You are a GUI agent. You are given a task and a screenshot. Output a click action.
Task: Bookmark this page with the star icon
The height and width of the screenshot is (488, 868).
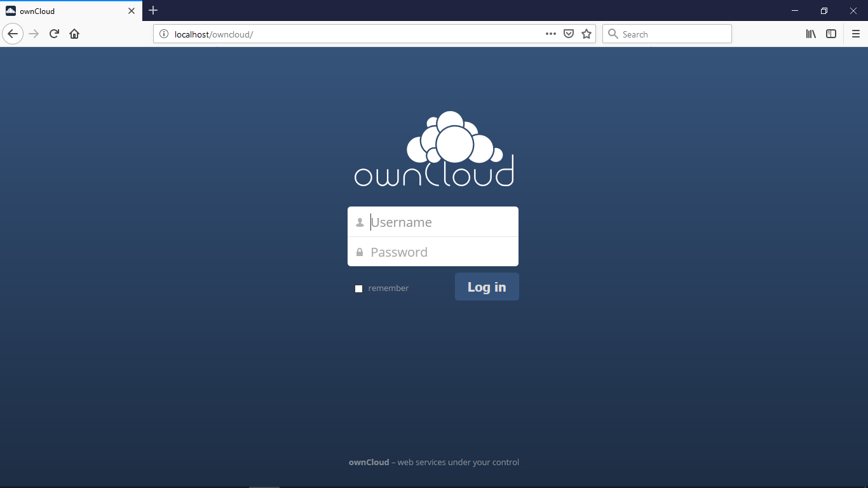pos(586,34)
